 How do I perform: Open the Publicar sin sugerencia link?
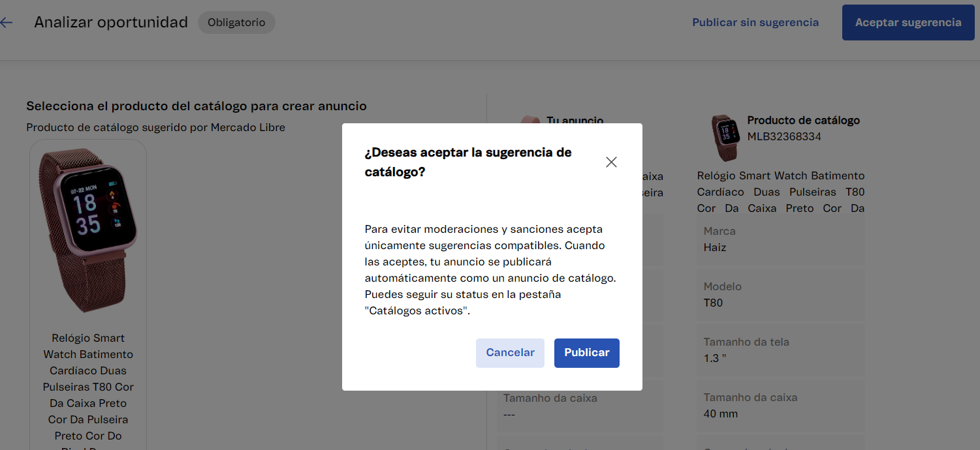[x=755, y=23]
